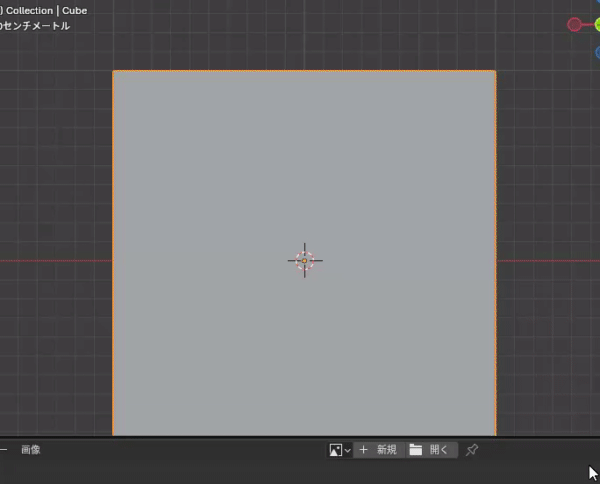Click the red X axis line right of the cube
Screen dimensions: 600x484
tap(548, 261)
